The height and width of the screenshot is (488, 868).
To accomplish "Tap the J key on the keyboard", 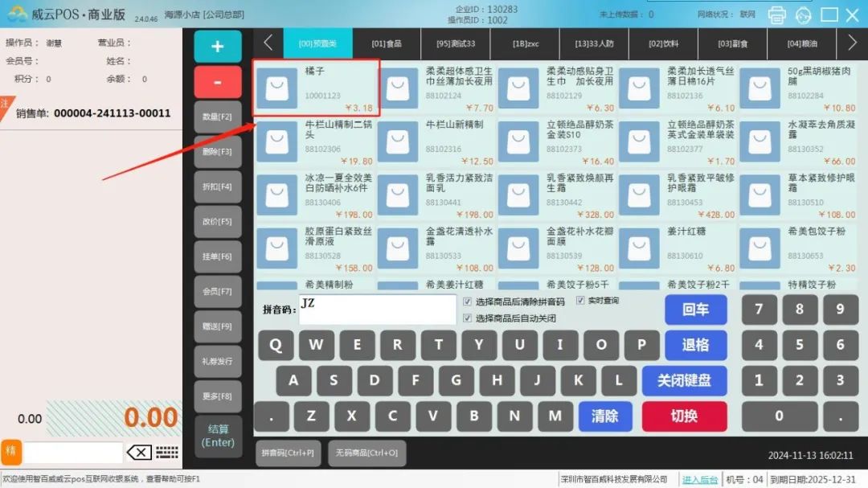I will point(537,380).
